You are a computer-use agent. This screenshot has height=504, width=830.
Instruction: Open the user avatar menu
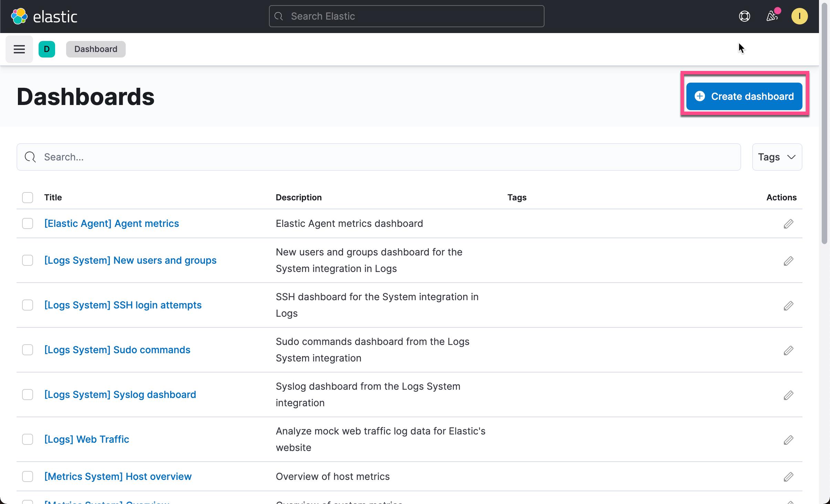point(799,16)
